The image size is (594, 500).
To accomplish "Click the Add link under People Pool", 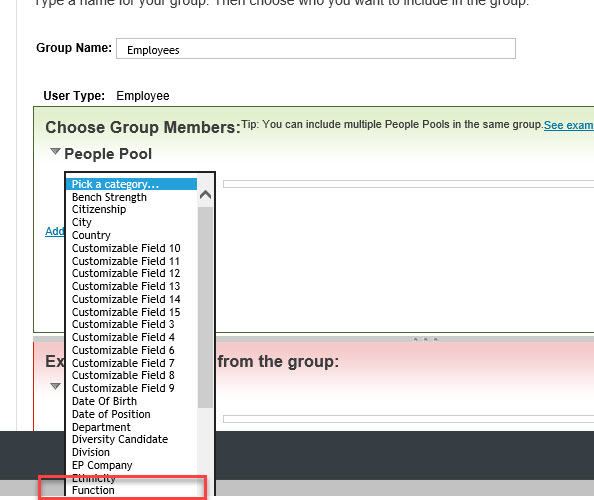I will tap(55, 231).
